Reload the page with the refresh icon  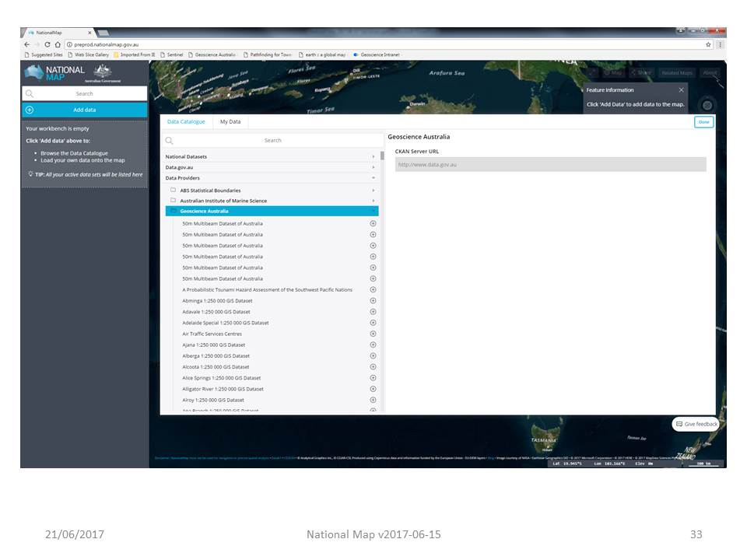click(x=47, y=44)
